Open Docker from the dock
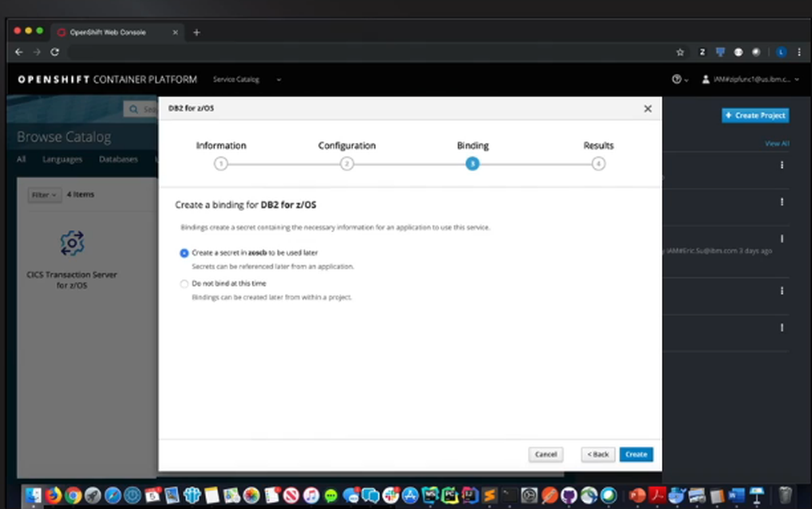This screenshot has width=812, height=509. coord(677,495)
